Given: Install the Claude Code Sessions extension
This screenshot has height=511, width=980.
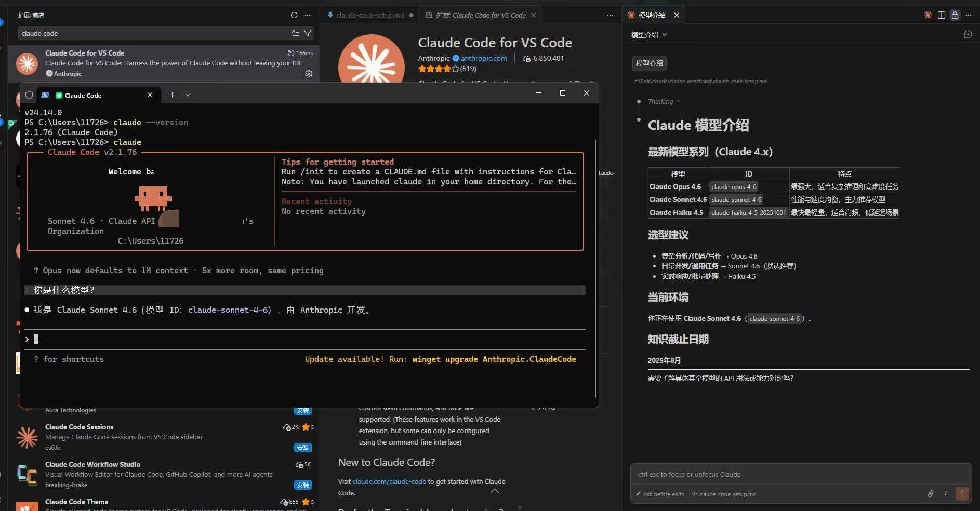Looking at the screenshot, I should (x=302, y=448).
